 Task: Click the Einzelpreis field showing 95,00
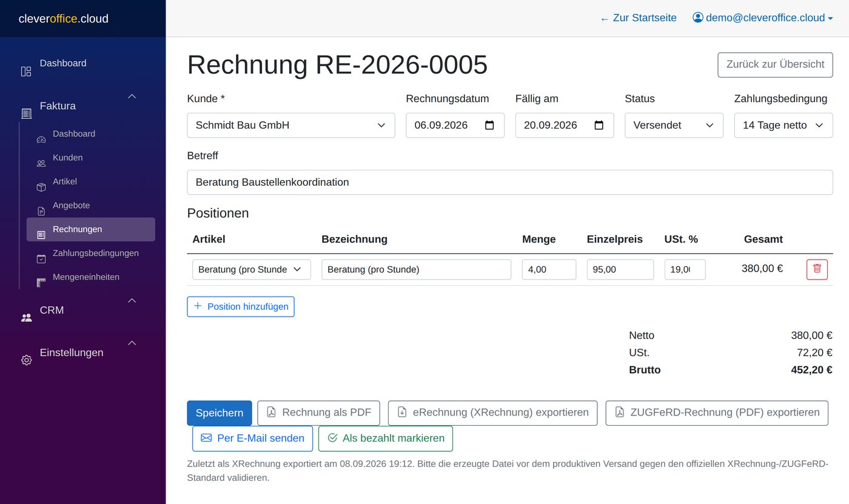click(620, 269)
